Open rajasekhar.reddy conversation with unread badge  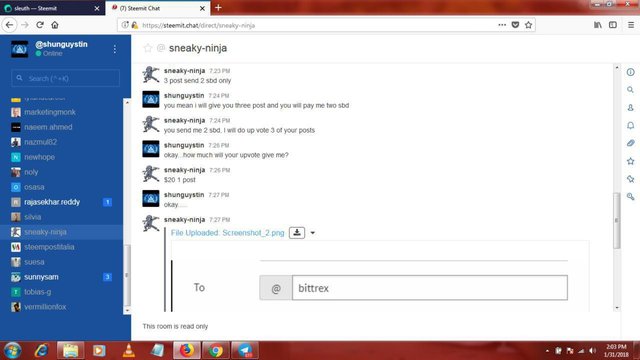[61, 202]
